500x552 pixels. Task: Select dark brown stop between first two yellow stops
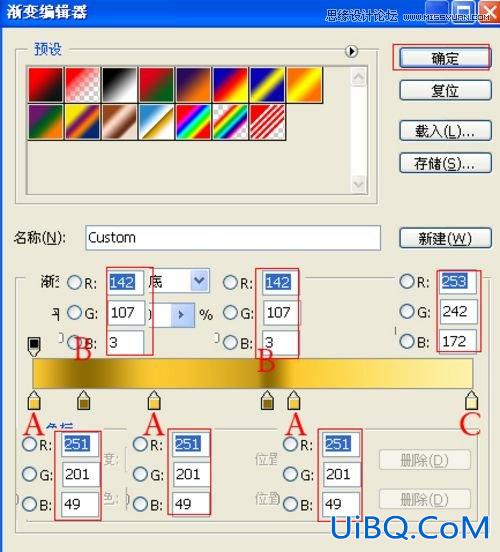tap(83, 400)
